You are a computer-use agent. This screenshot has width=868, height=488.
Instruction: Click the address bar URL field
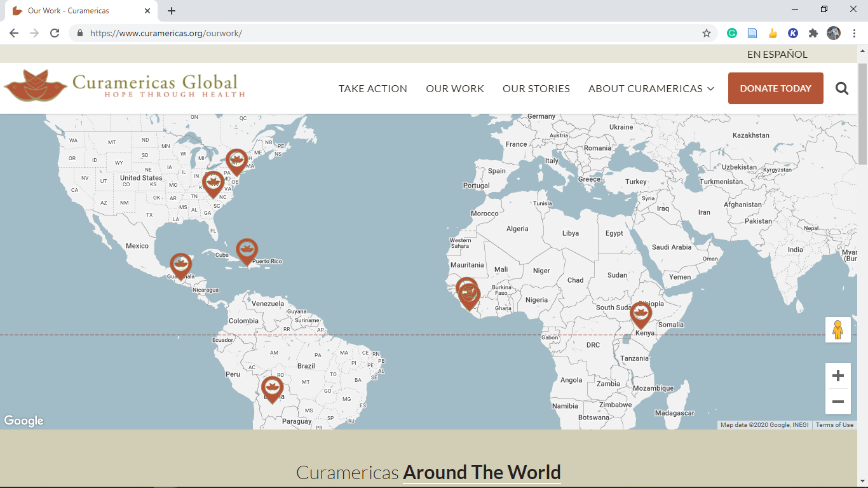(394, 33)
